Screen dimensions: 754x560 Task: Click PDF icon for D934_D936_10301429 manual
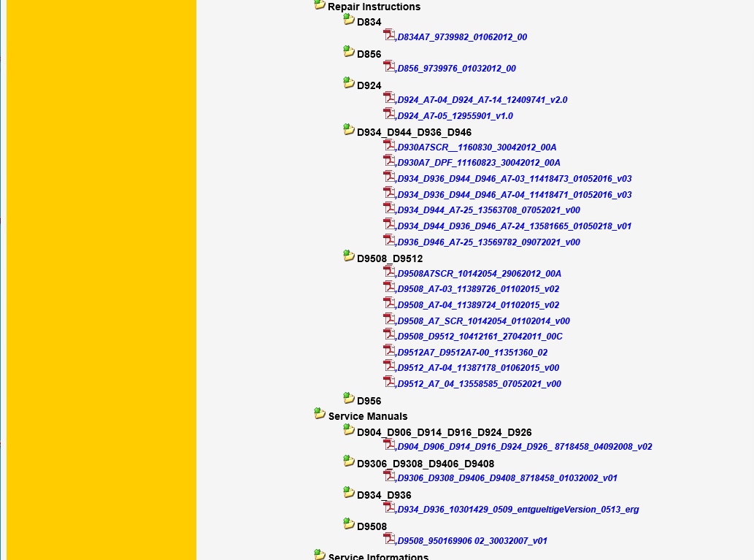(389, 508)
